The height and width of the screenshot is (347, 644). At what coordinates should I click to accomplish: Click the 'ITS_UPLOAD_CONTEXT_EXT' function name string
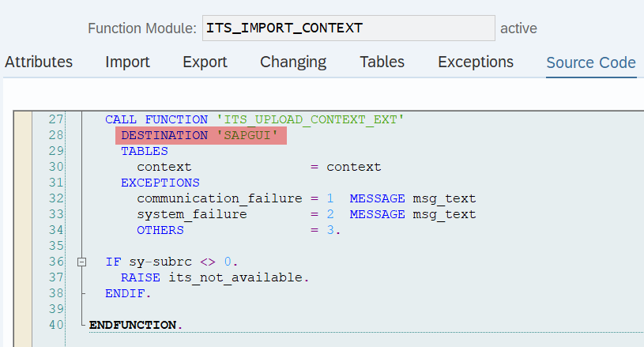coord(310,119)
